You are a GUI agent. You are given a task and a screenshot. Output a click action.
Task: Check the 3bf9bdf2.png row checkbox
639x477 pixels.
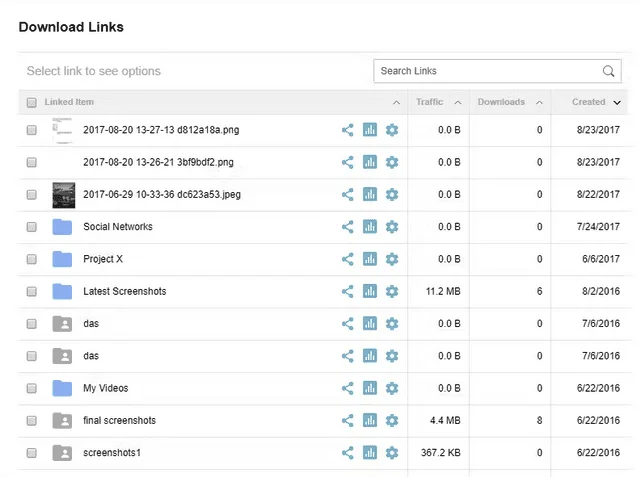[31, 162]
